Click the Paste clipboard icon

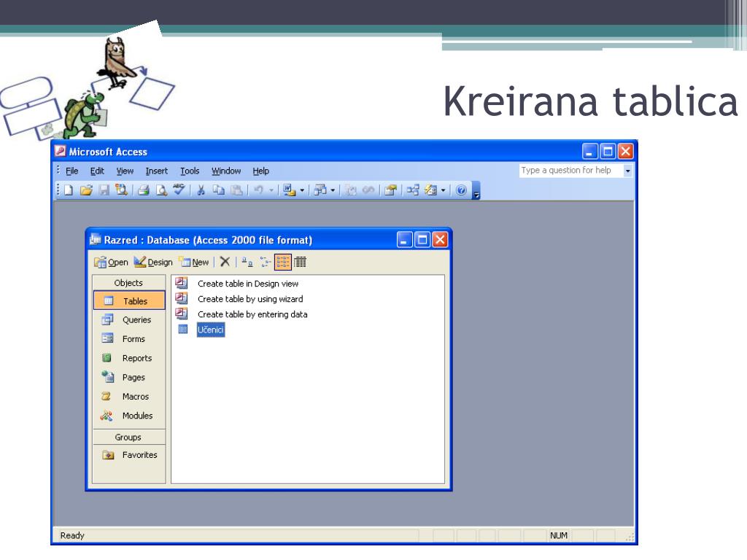236,190
